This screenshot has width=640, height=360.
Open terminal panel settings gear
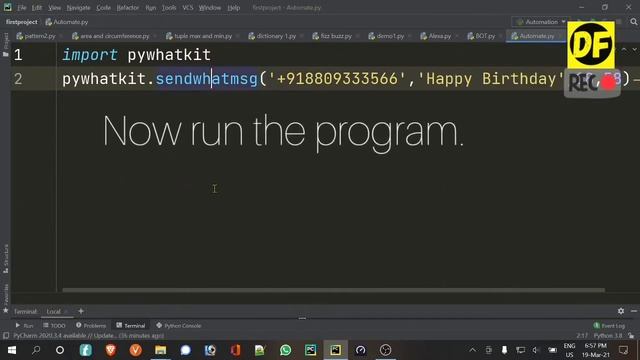click(621, 311)
